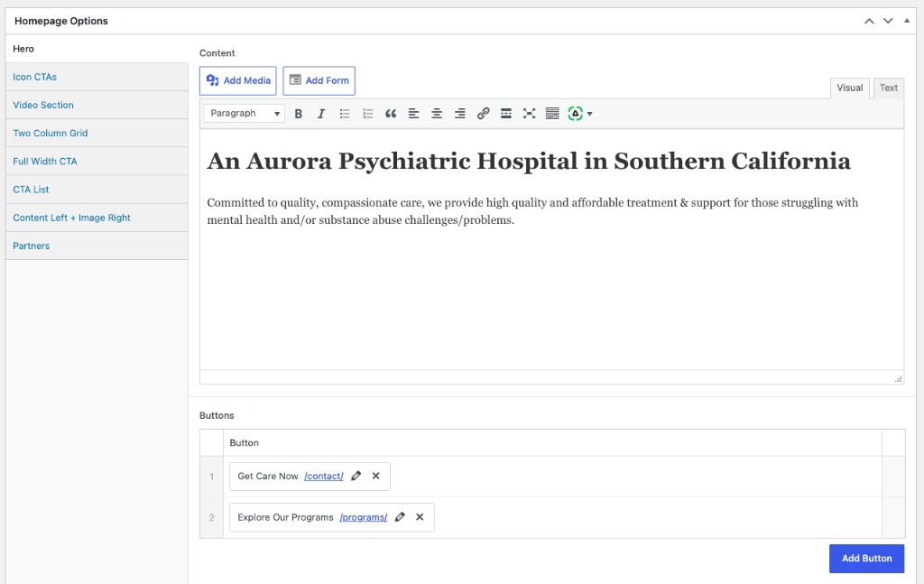The image size is (924, 584).
Task: Insert a numbered list
Action: [x=368, y=114]
